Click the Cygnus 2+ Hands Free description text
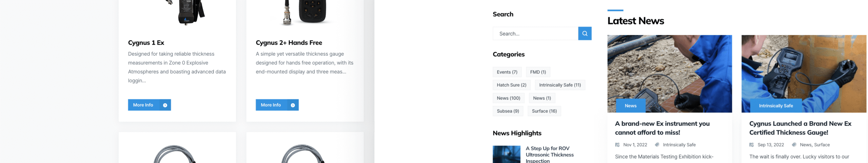This screenshot has height=163, width=868. (304, 63)
